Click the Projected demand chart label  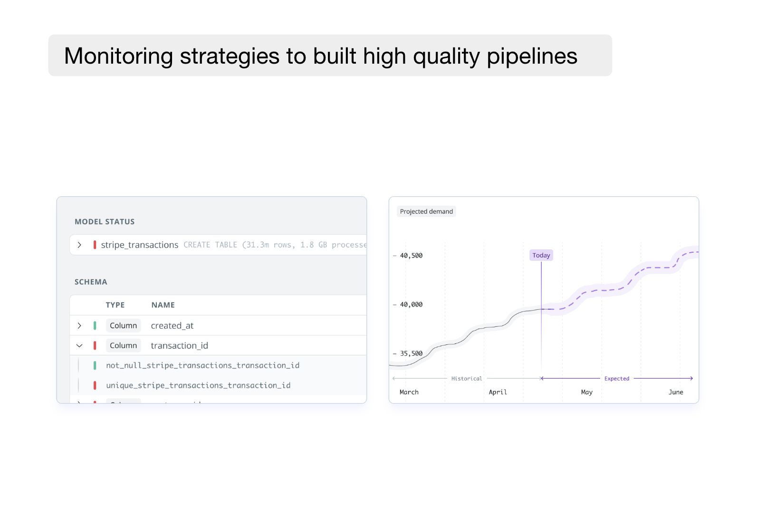pos(427,212)
